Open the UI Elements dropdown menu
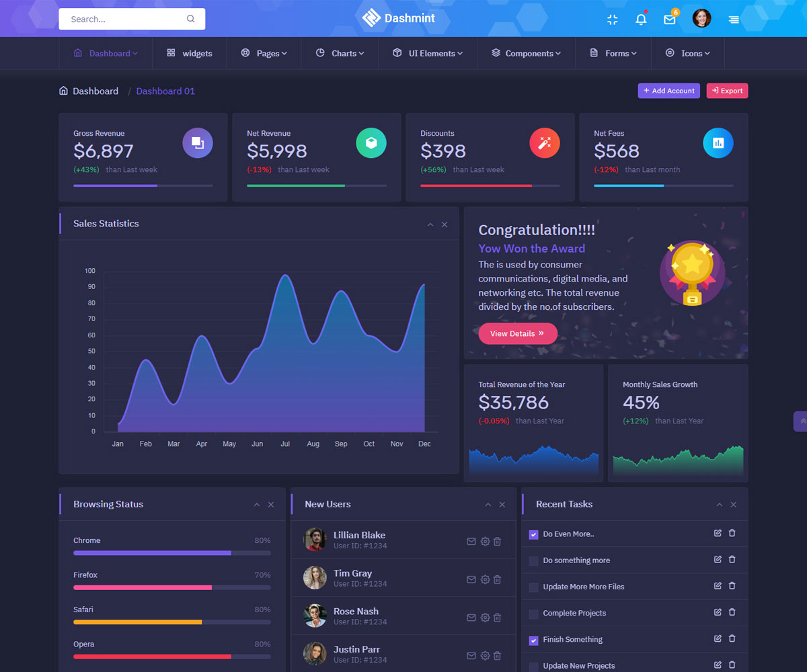 428,53
